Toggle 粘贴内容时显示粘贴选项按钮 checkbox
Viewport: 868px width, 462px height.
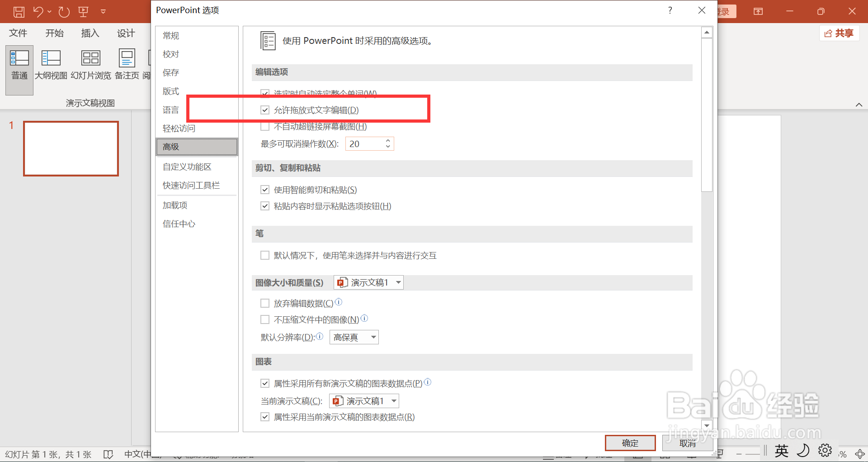coord(265,206)
